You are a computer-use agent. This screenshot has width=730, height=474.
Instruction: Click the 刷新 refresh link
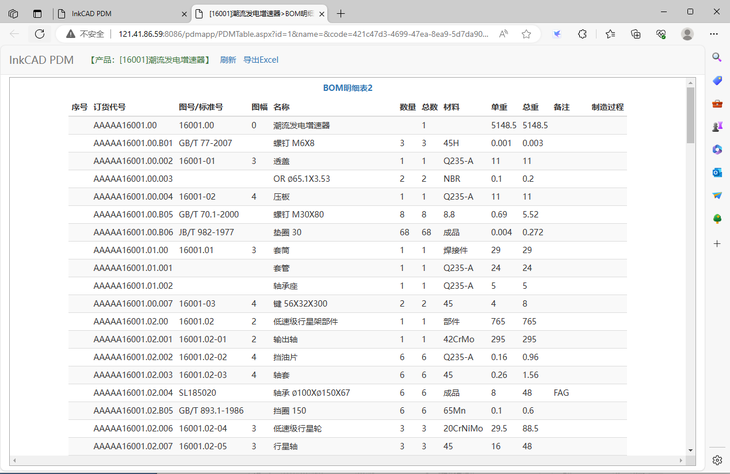pyautogui.click(x=228, y=60)
